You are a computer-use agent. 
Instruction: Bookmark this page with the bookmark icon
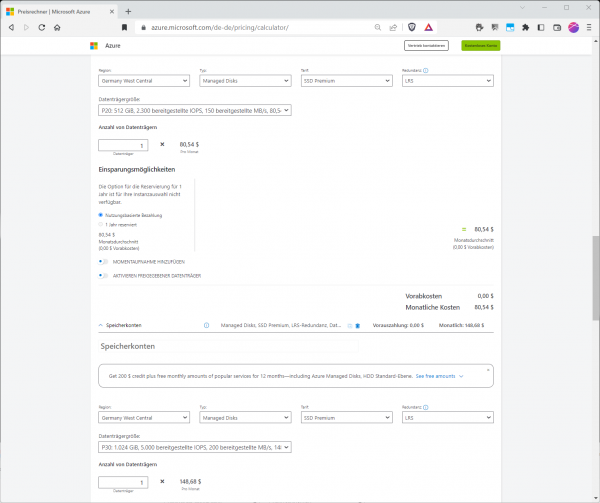[124, 28]
